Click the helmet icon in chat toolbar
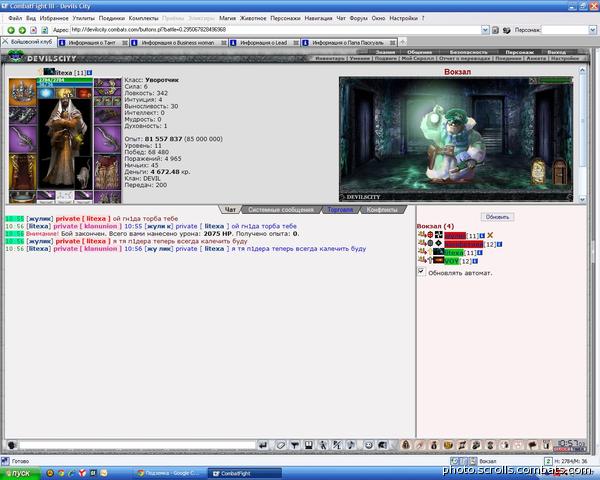 tap(382, 445)
